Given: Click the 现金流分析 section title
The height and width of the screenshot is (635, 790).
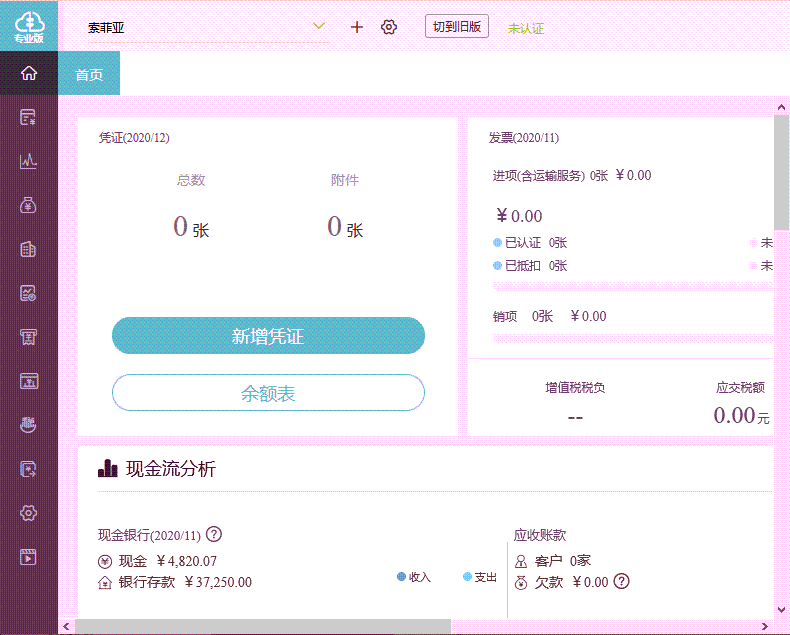Looking at the screenshot, I should coord(171,469).
